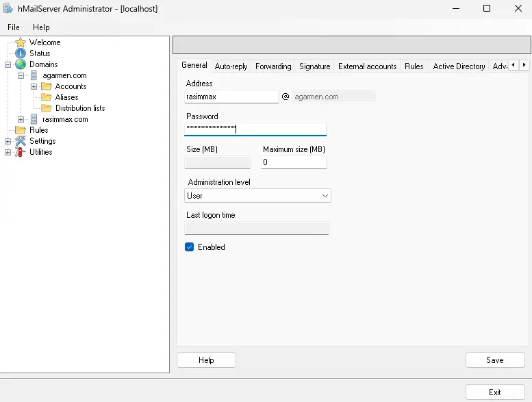The width and height of the screenshot is (532, 402).
Task: Click the Help button at bottom
Action: pyautogui.click(x=206, y=360)
